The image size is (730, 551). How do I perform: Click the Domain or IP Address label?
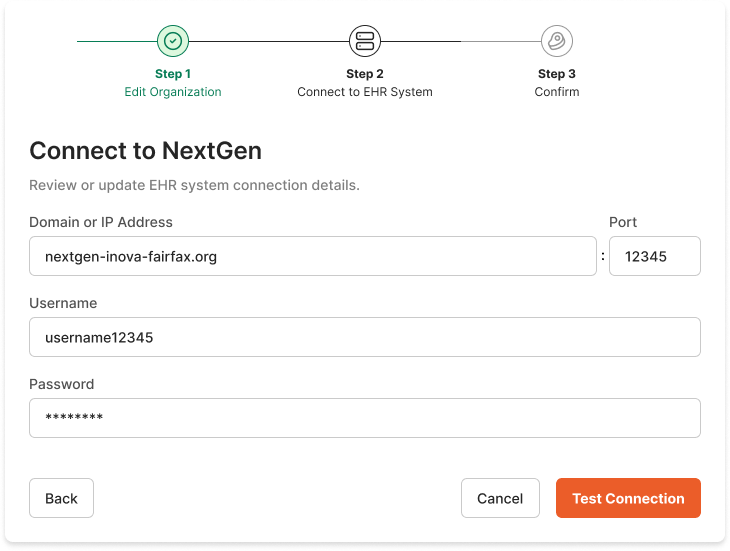coord(101,222)
